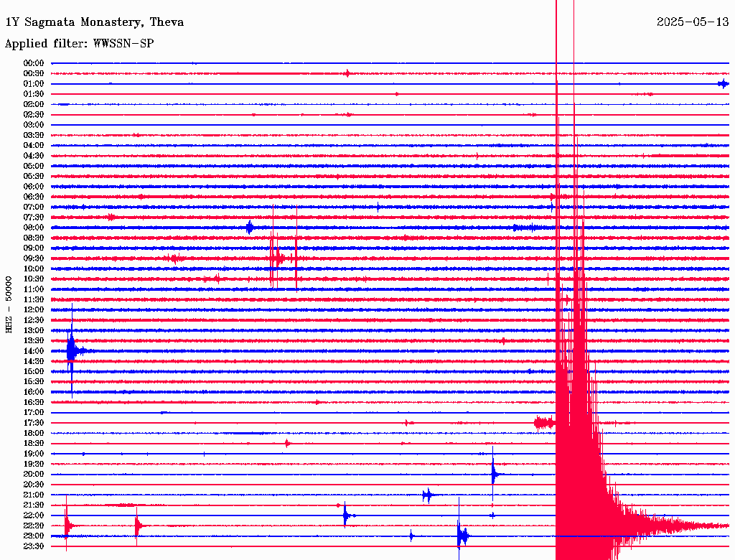
Task: Click the 12:30 time label
Action: click(x=34, y=320)
